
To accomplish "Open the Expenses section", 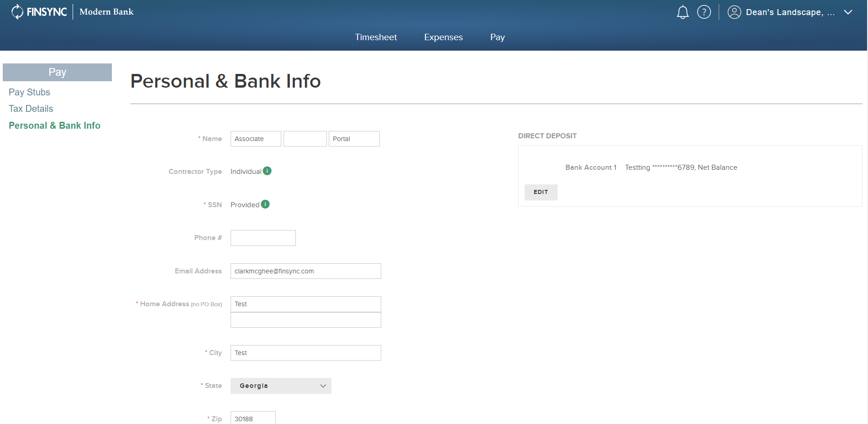I will click(x=443, y=37).
